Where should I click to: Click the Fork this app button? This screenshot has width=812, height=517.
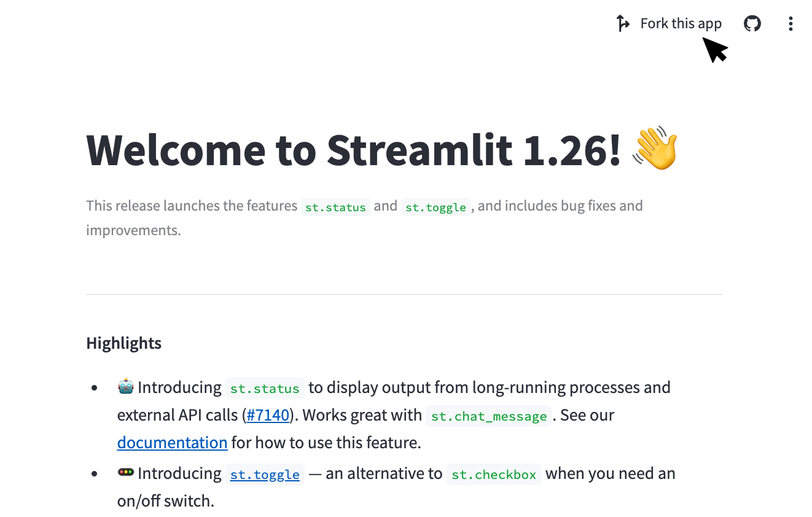coord(669,23)
